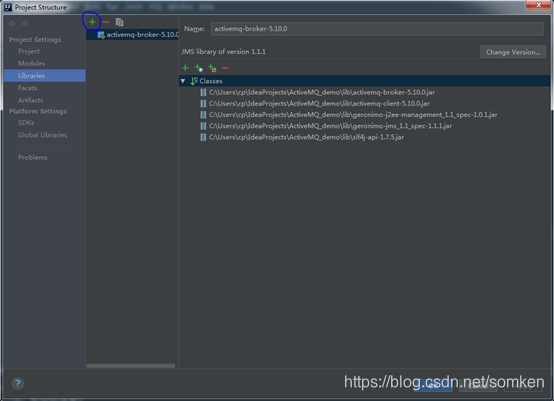Open SDKs platform settings
This screenshot has width=554, height=401.
(26, 123)
